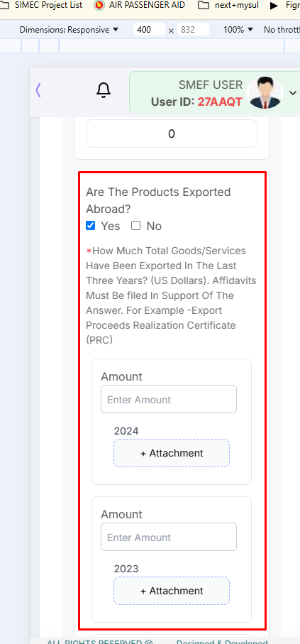
Task: Open the notification bell
Action: [104, 90]
